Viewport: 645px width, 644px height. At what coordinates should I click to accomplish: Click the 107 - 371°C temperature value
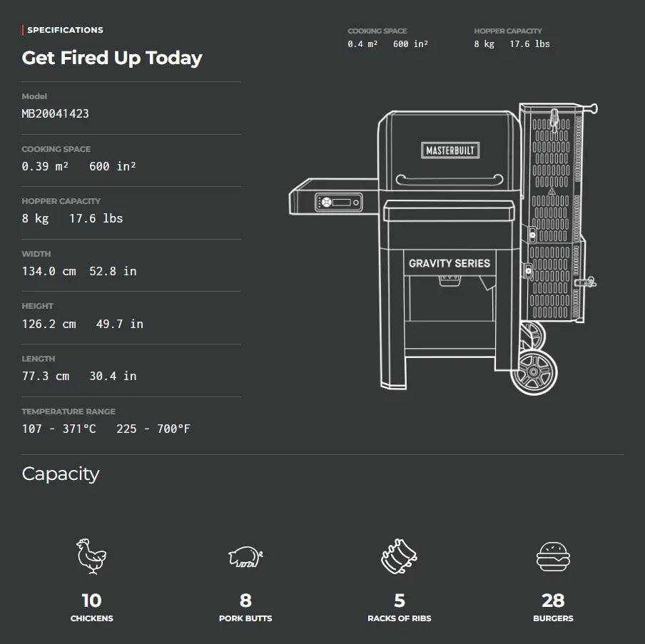coord(59,429)
